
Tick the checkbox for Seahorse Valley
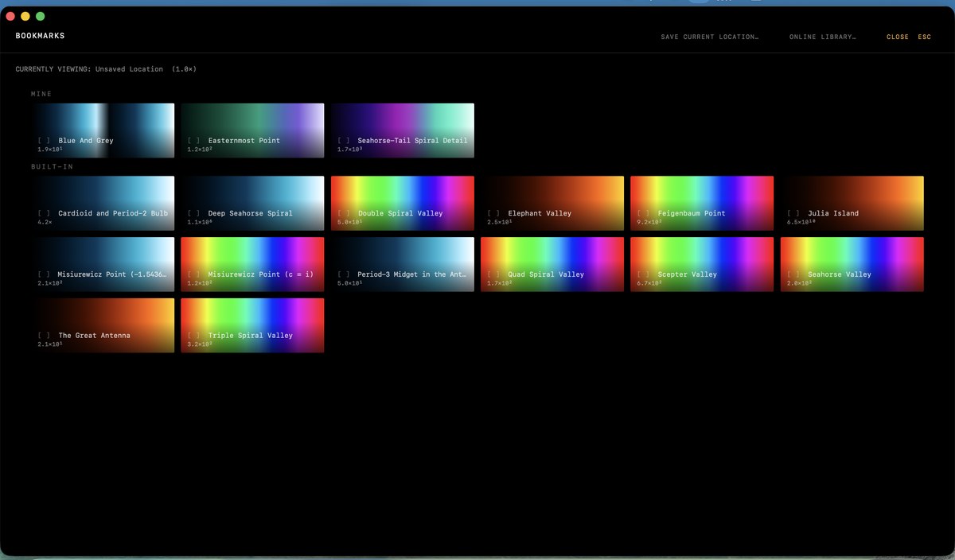coord(793,274)
